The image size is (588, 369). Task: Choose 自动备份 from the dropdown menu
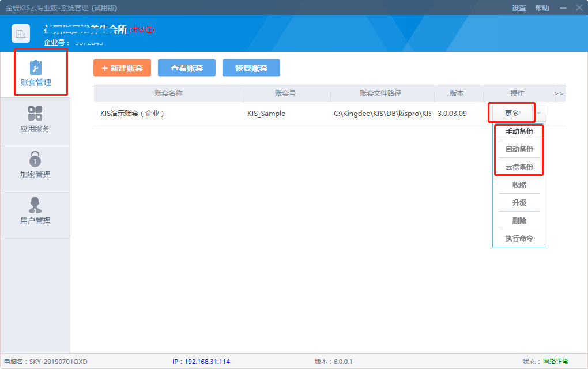point(519,149)
